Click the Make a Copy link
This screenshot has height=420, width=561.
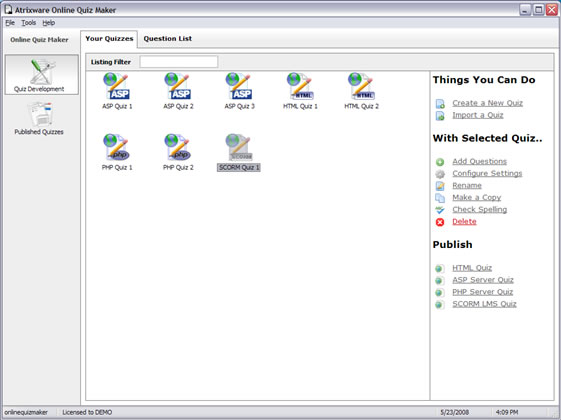click(x=477, y=197)
